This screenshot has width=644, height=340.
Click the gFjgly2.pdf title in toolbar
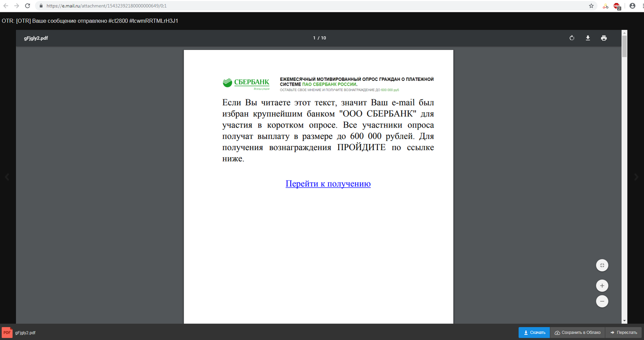click(x=36, y=38)
